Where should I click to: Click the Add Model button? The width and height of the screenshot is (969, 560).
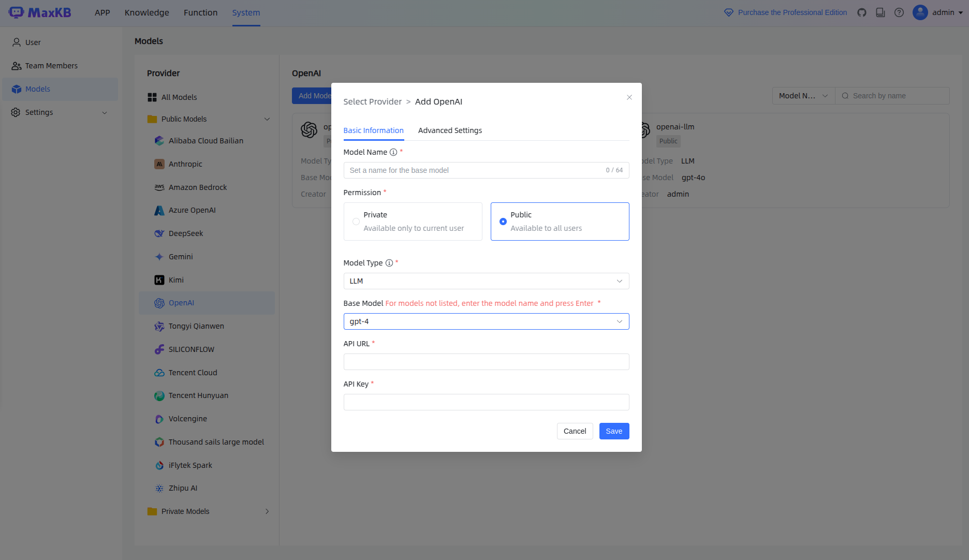click(312, 96)
